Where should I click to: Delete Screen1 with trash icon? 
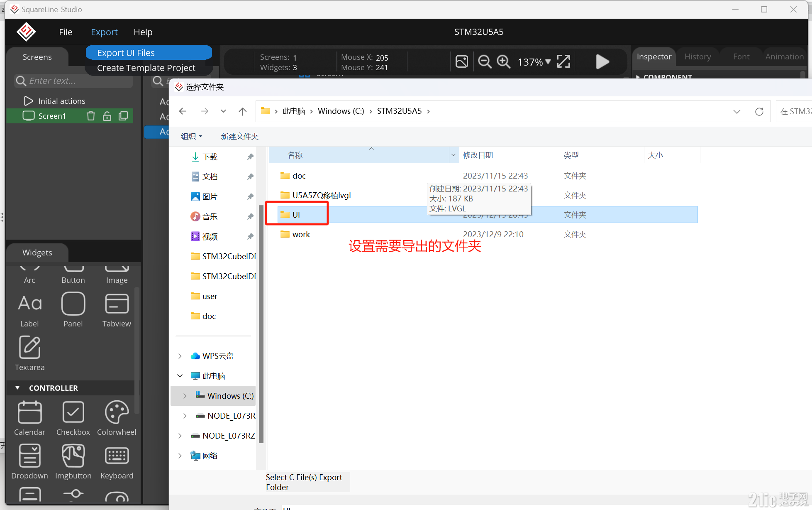[x=91, y=116]
